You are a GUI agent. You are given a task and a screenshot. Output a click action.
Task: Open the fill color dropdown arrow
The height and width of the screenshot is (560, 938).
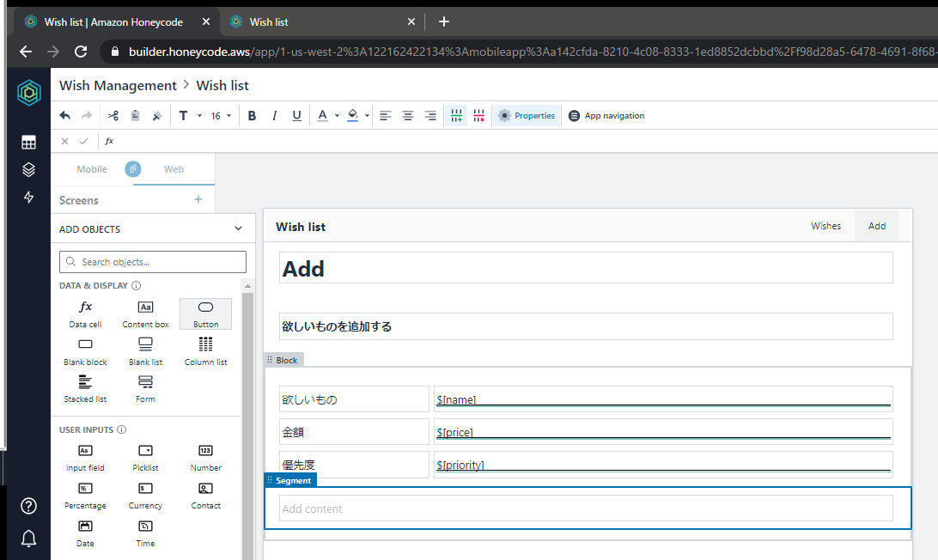pos(367,115)
